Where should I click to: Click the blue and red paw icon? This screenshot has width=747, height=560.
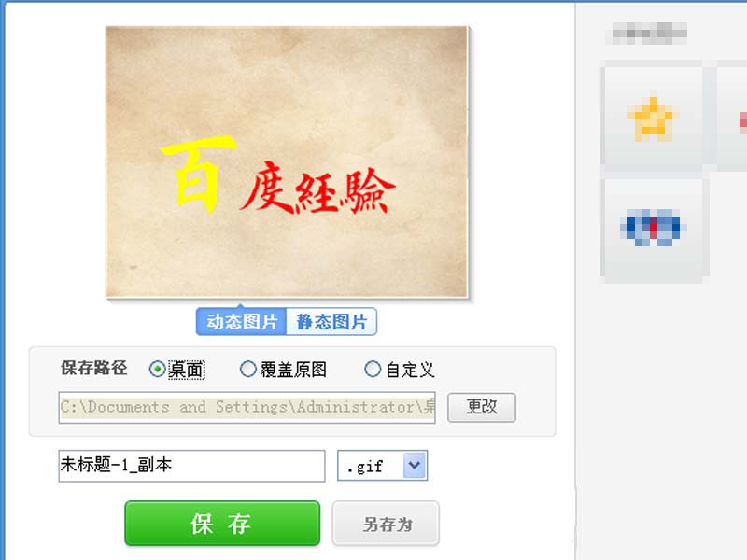click(653, 227)
